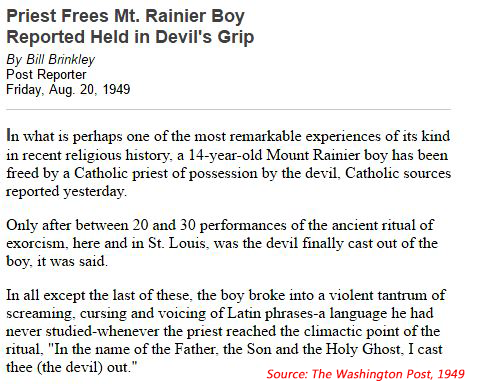
Task: Click "Only after between 20 and 30" text
Action: (x=101, y=225)
